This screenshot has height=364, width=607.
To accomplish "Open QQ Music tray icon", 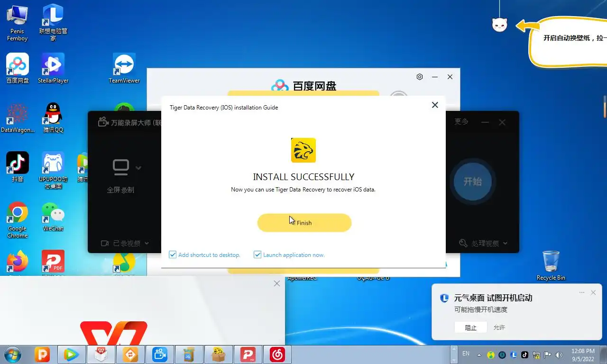I will click(491, 355).
